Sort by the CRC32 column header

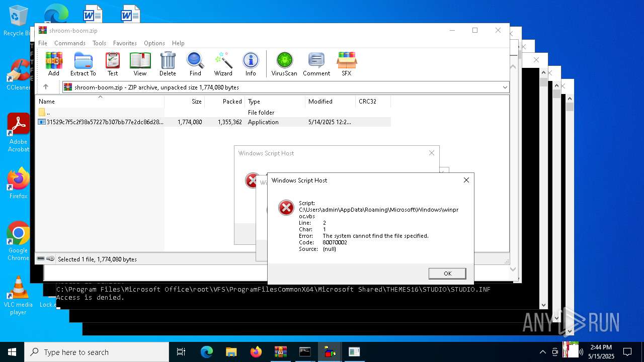(x=373, y=102)
